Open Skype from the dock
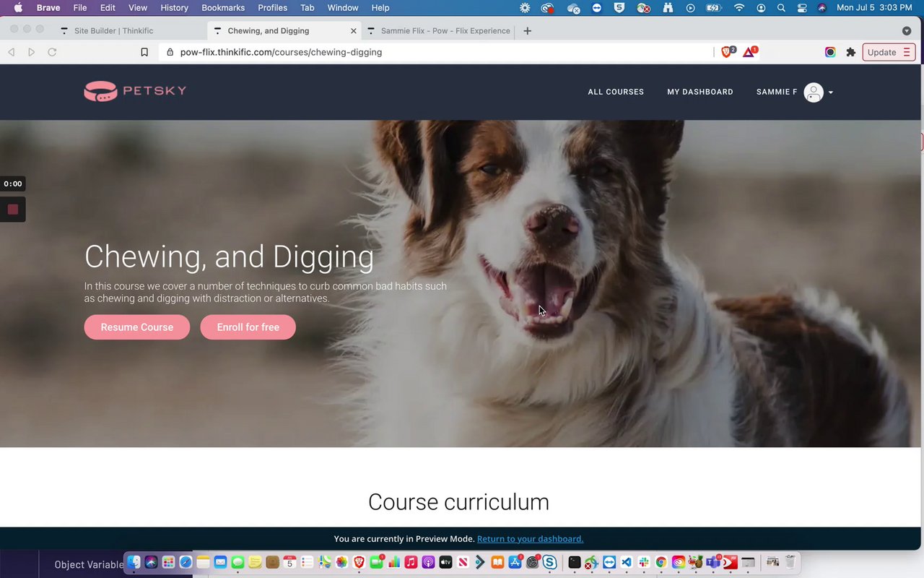The image size is (924, 578). click(549, 562)
